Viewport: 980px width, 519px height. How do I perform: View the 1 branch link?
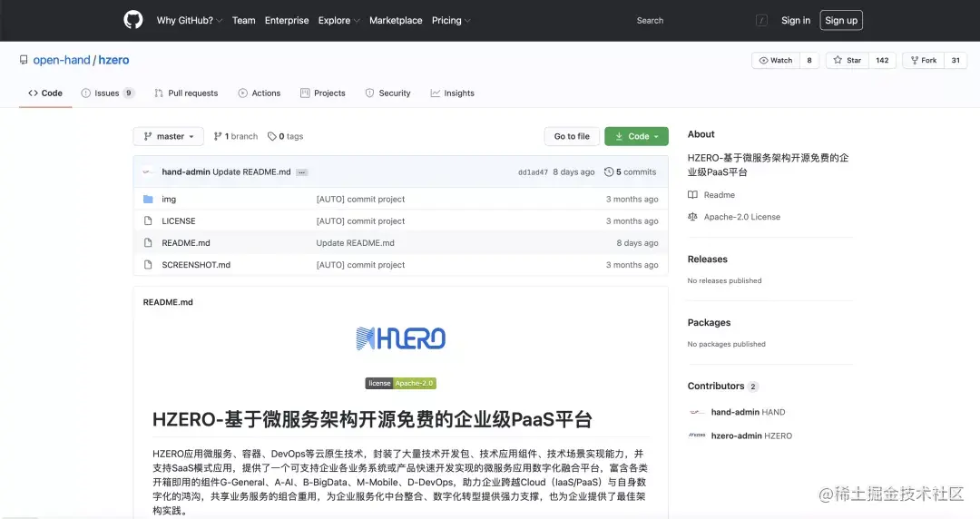click(x=236, y=136)
